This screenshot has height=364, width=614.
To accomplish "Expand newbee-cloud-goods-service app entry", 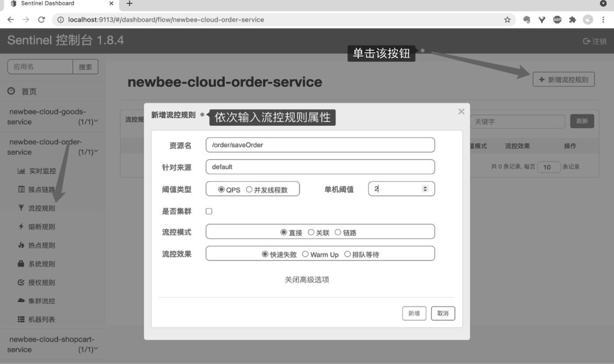I will click(53, 117).
